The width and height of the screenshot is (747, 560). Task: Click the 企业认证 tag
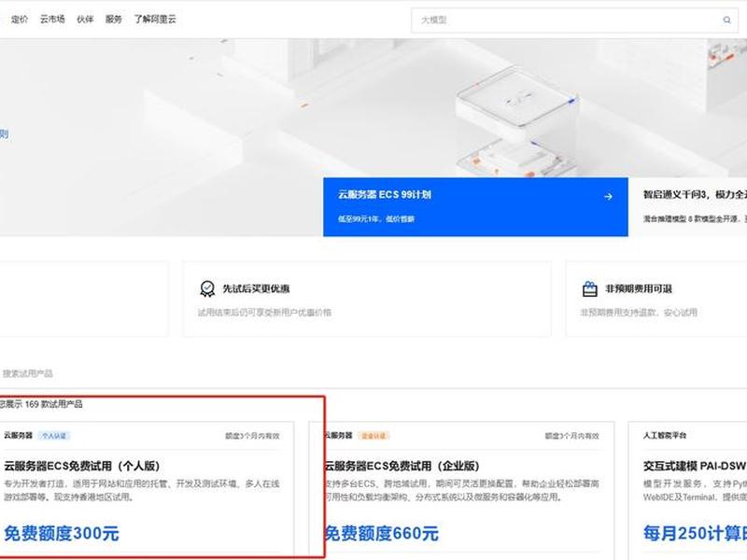(x=373, y=436)
